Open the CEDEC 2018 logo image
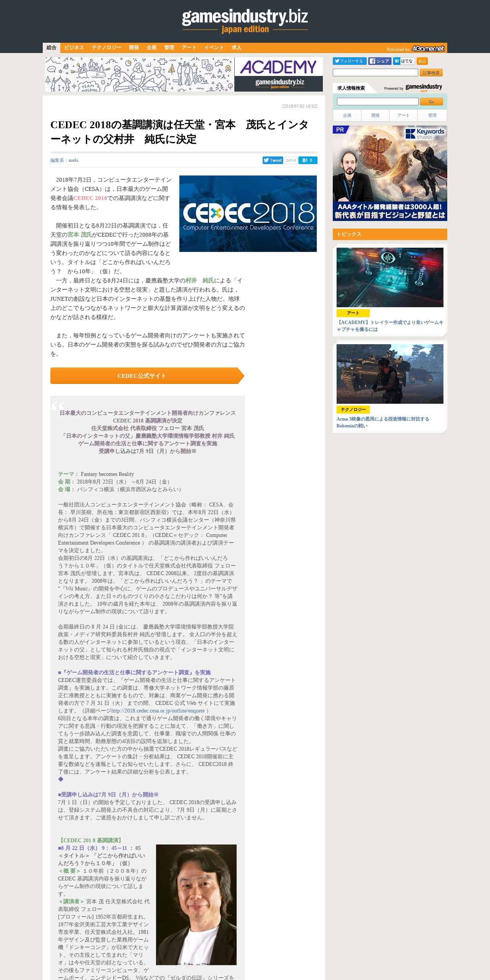This screenshot has width=490, height=980. (248, 214)
